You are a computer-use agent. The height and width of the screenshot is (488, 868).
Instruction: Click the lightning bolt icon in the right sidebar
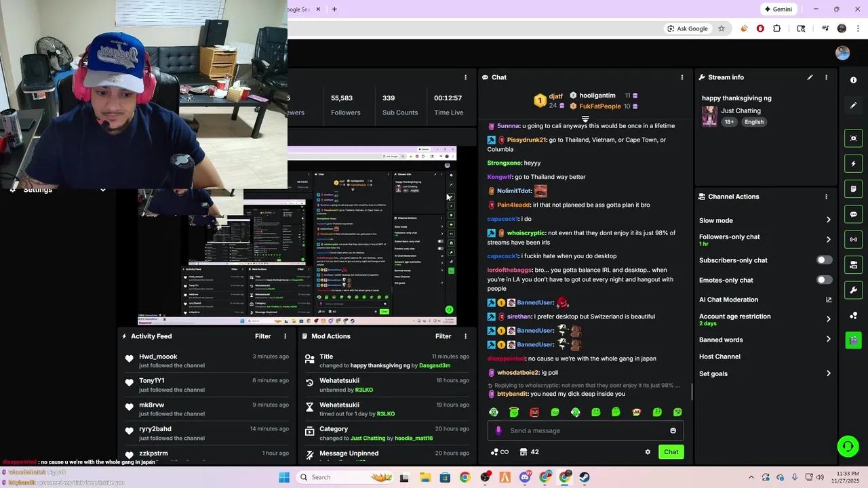click(x=853, y=163)
